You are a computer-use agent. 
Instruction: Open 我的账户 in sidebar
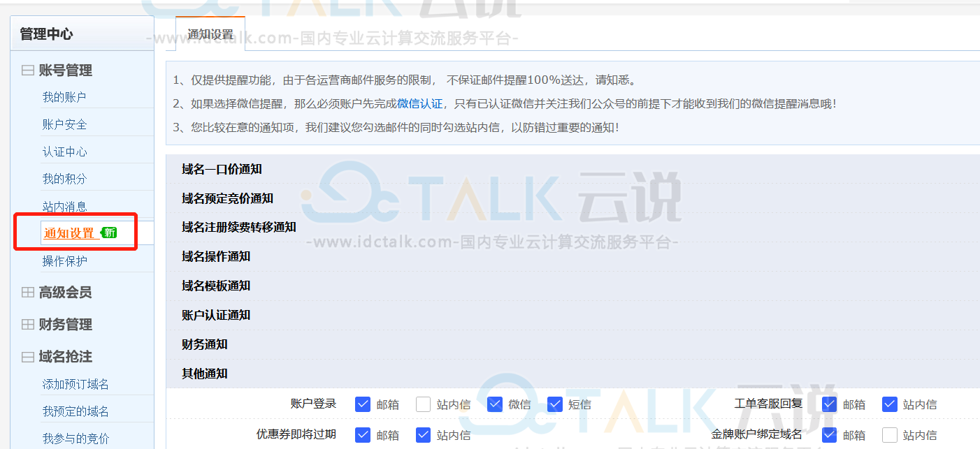point(64,97)
